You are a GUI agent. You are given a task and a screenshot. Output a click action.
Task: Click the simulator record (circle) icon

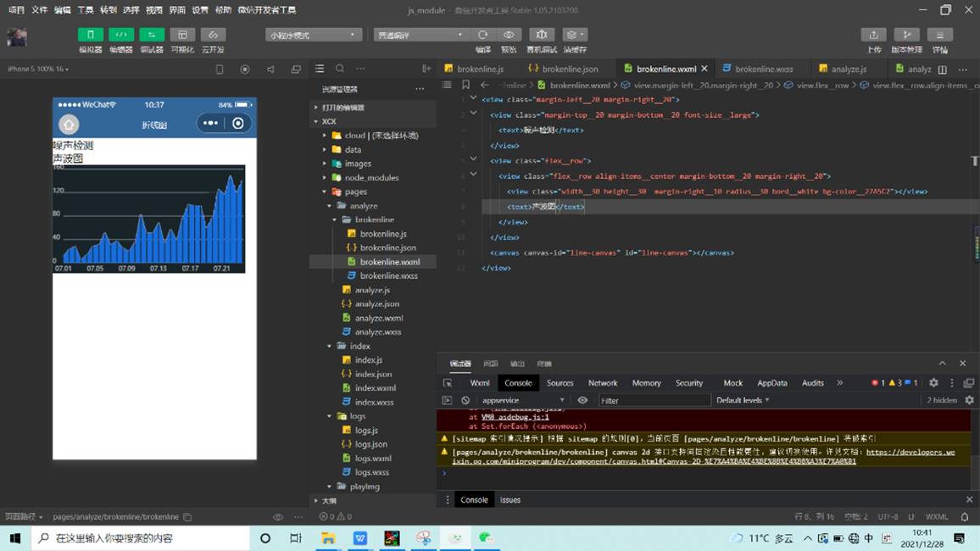pos(245,70)
